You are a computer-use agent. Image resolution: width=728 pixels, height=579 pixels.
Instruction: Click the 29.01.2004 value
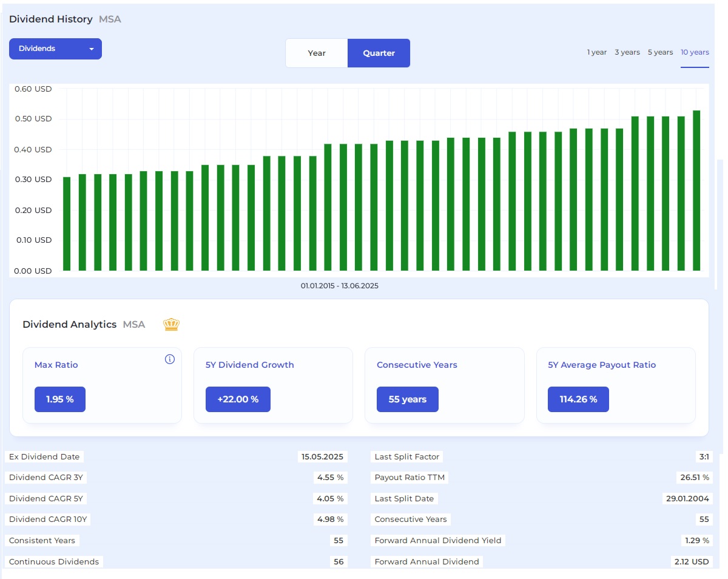click(687, 498)
